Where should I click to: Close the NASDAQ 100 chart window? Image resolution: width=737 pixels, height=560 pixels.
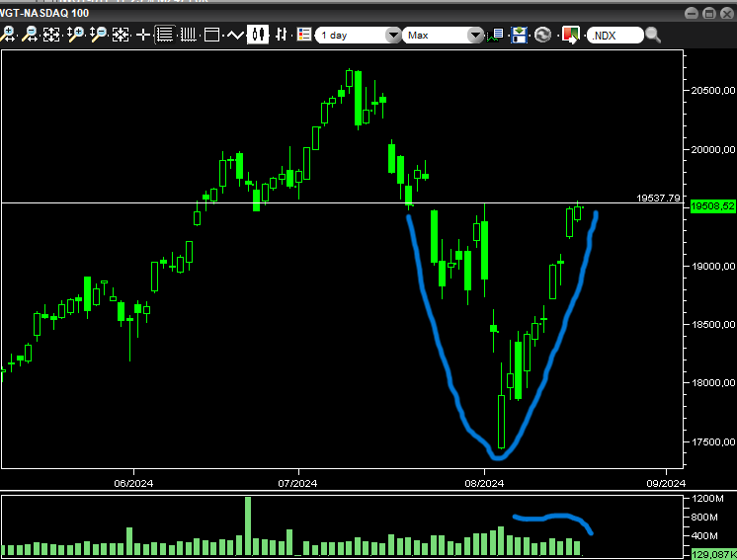727,13
